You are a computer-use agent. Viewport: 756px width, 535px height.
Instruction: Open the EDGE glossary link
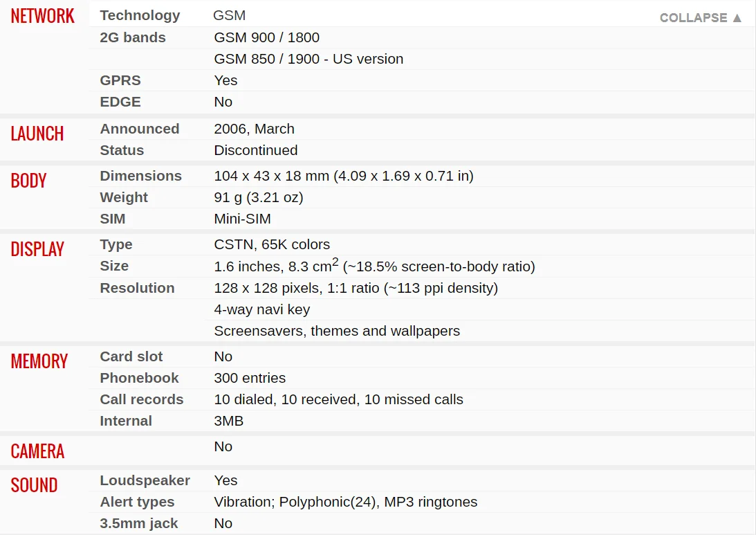(120, 102)
